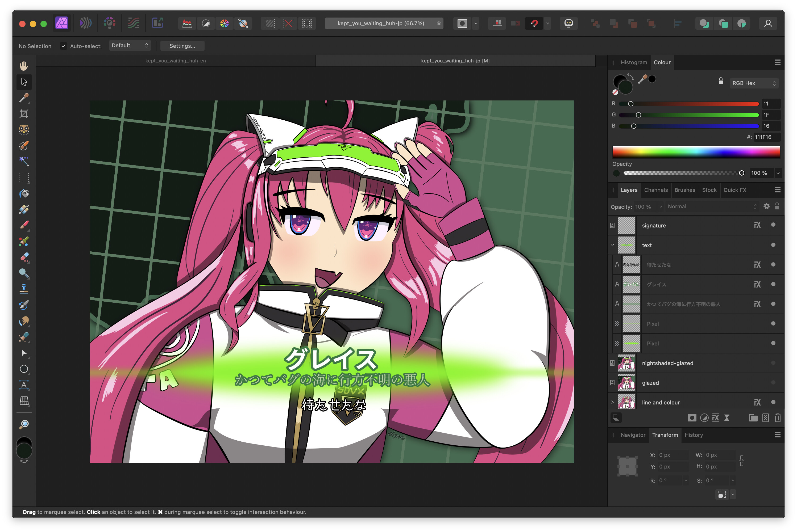Click the Settings... button
Image resolution: width=797 pixels, height=532 pixels.
click(x=182, y=46)
